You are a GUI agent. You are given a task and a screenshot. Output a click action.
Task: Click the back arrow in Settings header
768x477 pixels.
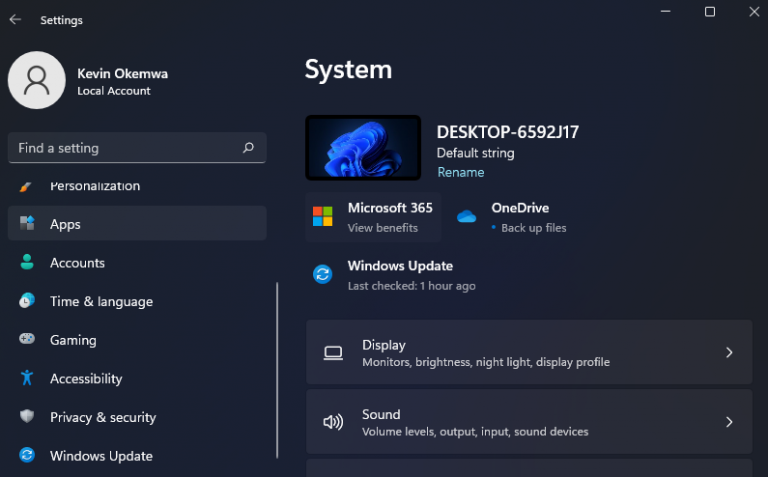click(x=15, y=20)
